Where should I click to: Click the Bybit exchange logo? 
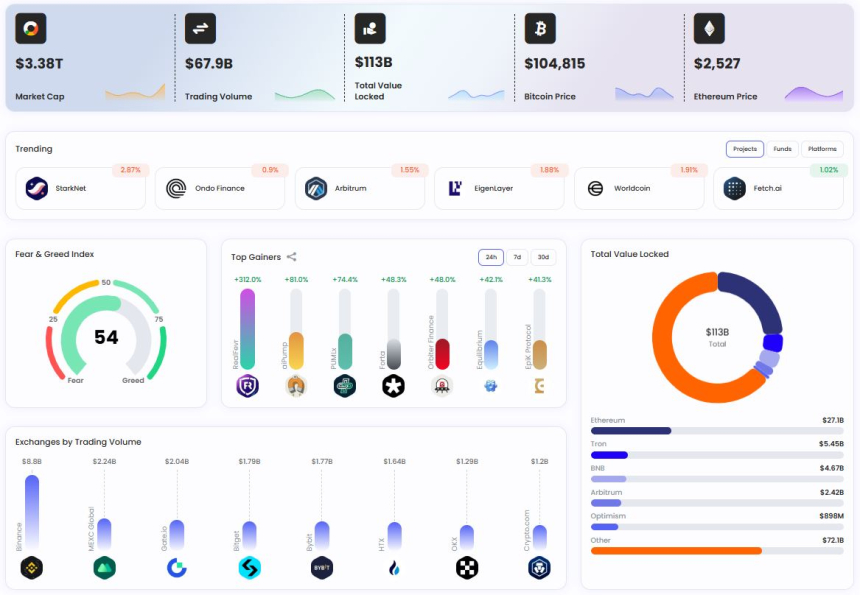322,568
